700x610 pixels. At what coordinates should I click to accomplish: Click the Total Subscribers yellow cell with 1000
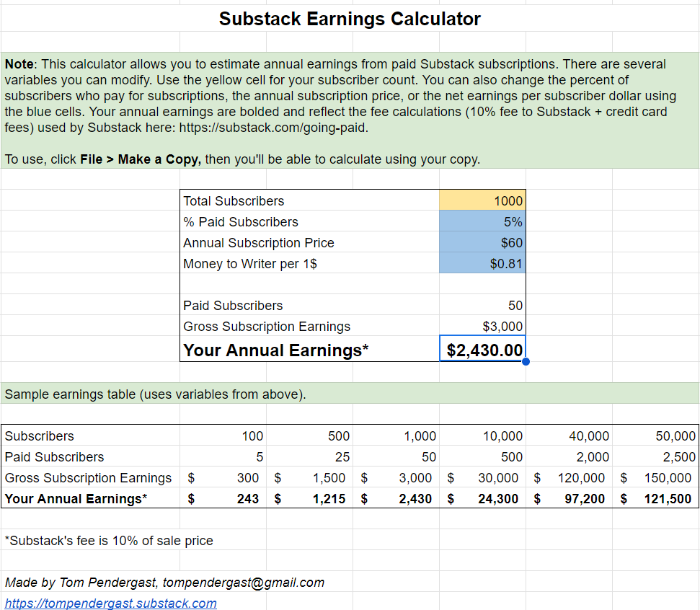[482, 200]
